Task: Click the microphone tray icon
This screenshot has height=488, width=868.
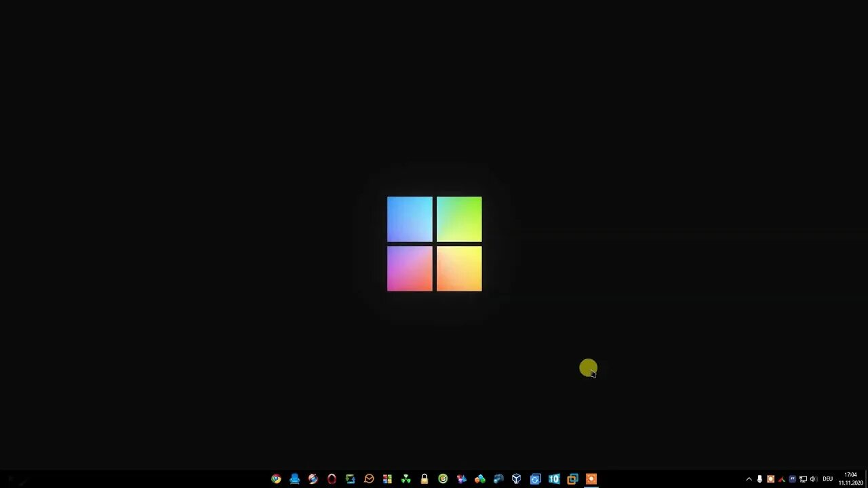Action: pyautogui.click(x=759, y=479)
